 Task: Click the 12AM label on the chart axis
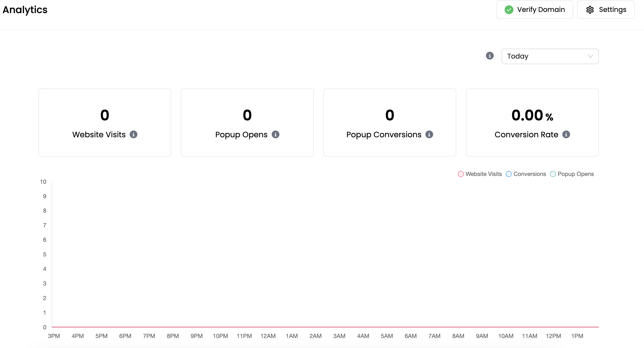268,336
